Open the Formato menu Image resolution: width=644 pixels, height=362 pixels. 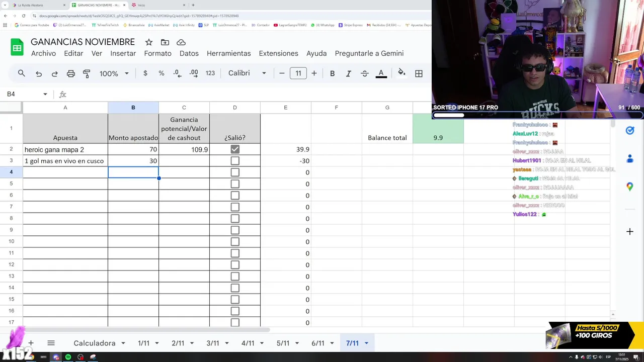(x=158, y=53)
